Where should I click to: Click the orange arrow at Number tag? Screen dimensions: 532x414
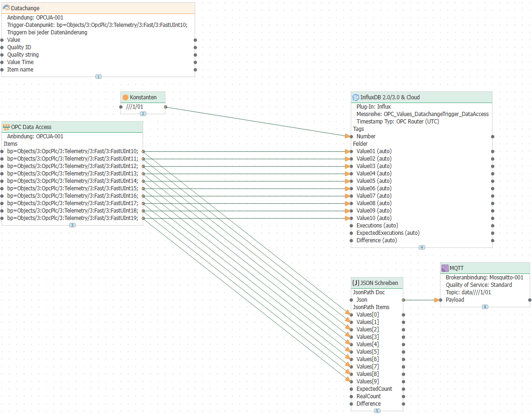[348, 136]
